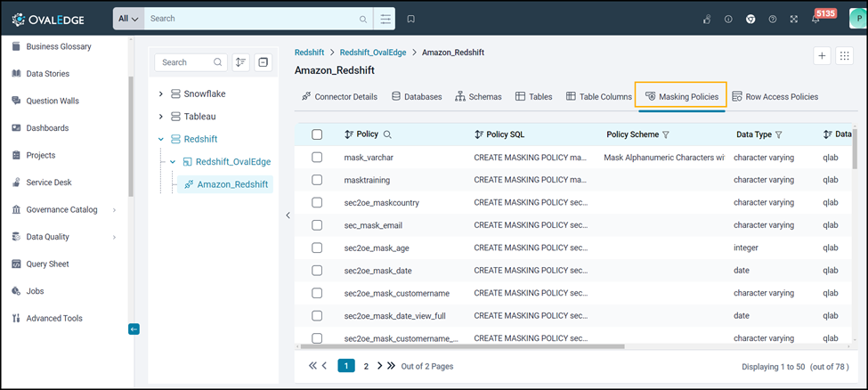Check the mask_varchar row checkbox
Screen dimensions: 868x390
(x=317, y=158)
